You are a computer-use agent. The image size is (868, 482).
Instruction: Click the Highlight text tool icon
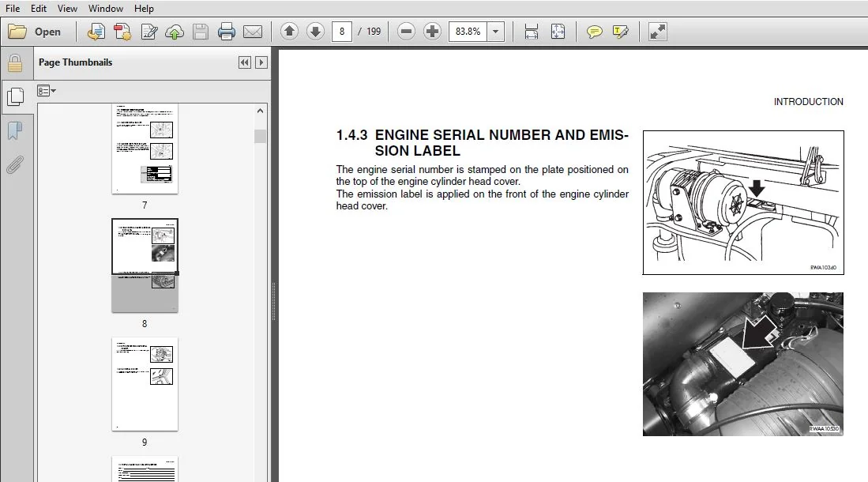621,32
